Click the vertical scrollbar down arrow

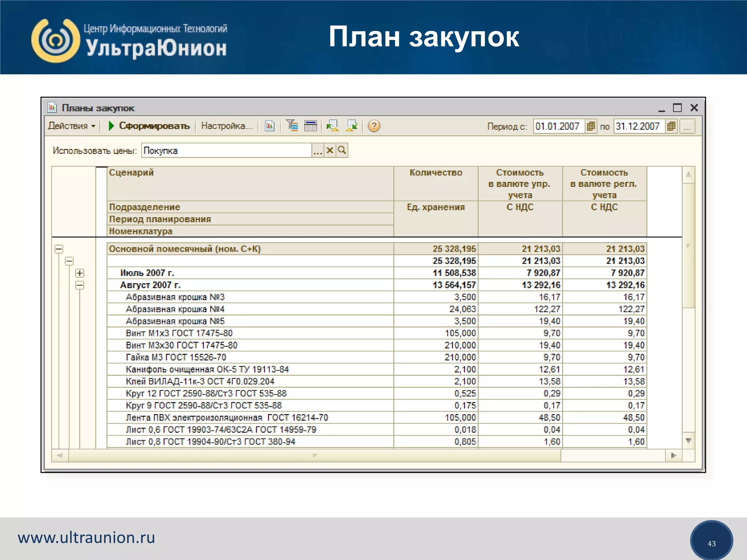pyautogui.click(x=688, y=441)
